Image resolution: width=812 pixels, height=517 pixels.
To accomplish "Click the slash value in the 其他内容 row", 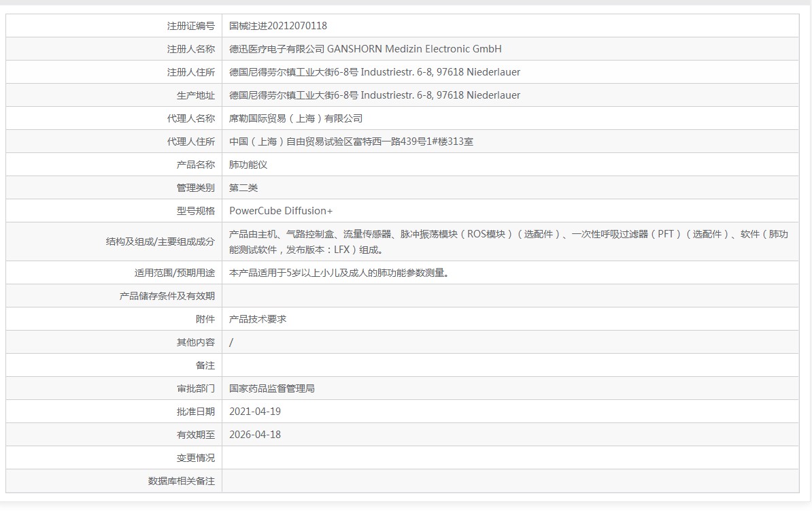I will pos(231,342).
